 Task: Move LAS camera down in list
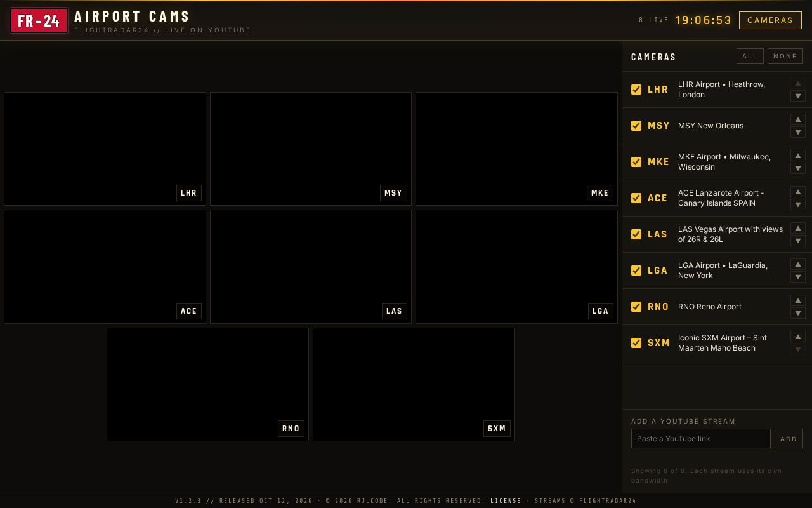(798, 241)
